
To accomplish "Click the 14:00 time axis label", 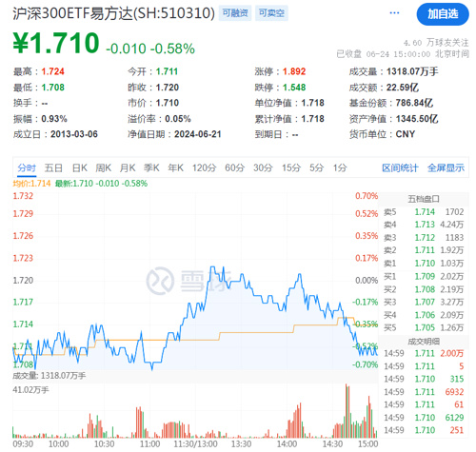I will click(x=287, y=444).
